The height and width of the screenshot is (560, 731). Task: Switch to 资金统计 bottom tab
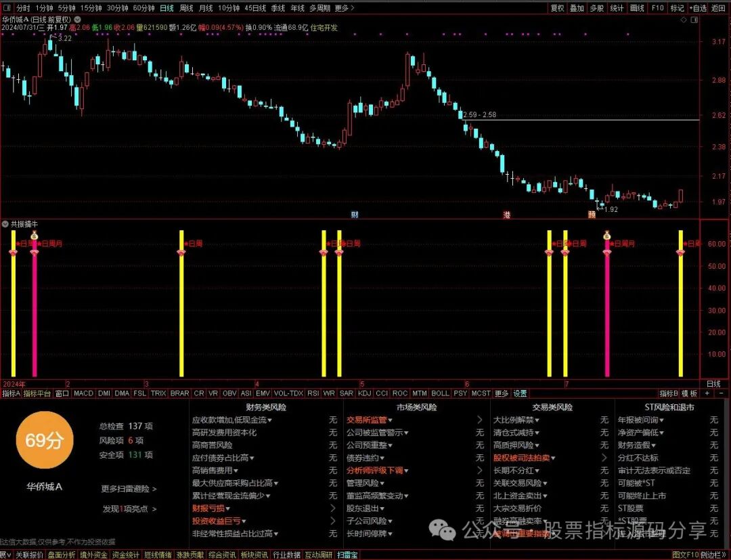coord(125,555)
